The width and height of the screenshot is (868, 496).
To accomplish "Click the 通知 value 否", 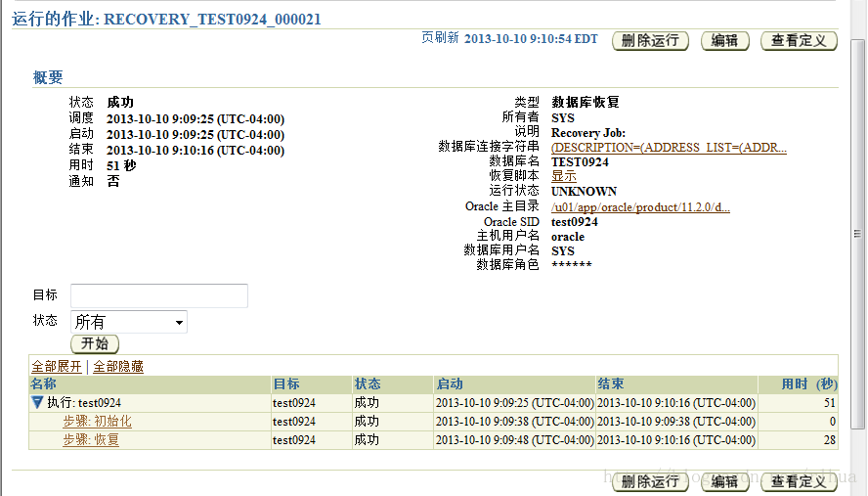I will click(x=113, y=181).
